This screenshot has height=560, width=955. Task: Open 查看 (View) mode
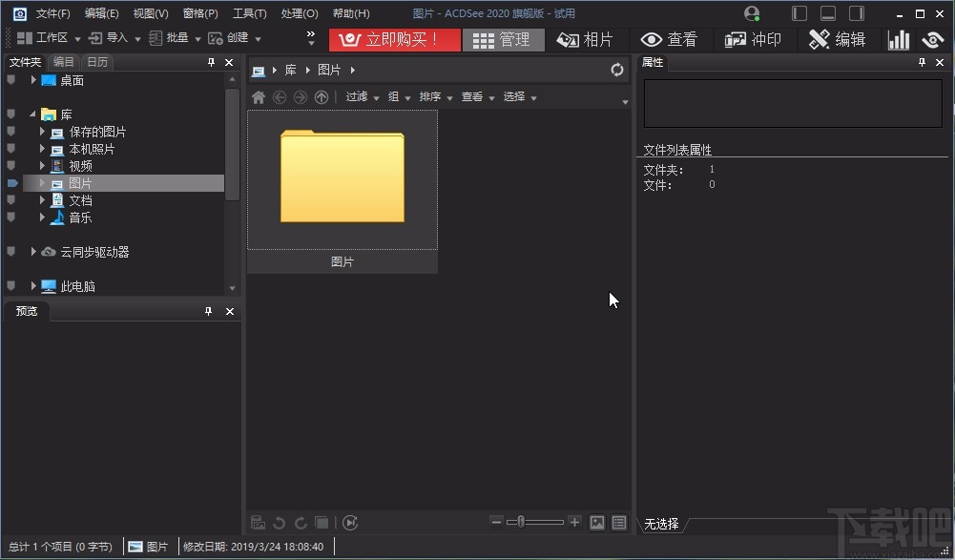pyautogui.click(x=671, y=40)
